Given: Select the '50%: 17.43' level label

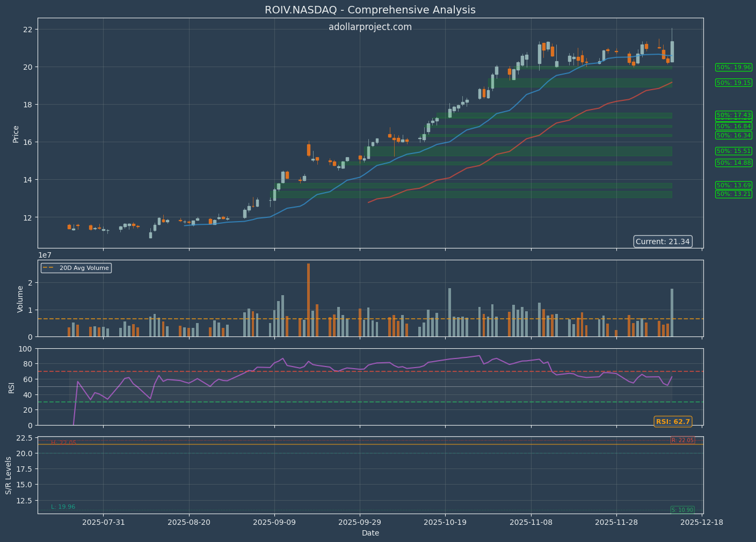Looking at the screenshot, I should pos(733,115).
